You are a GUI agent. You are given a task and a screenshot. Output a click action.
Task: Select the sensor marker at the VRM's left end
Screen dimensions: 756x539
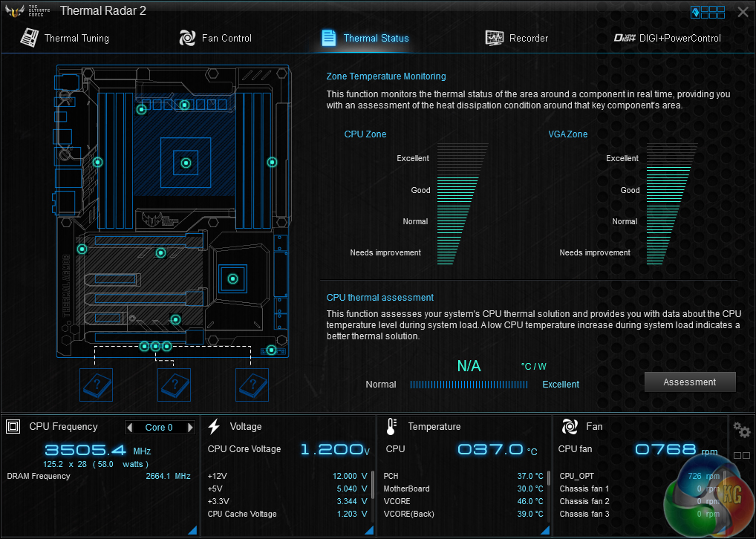[x=141, y=110]
